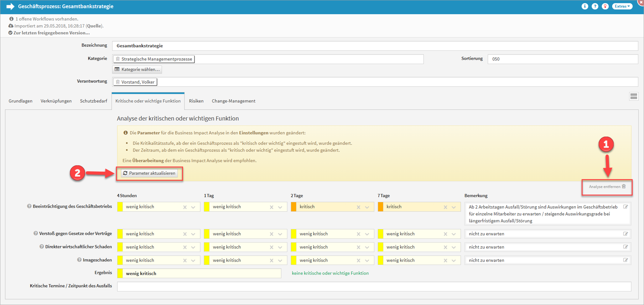644x305 pixels.
Task: Click help icon next to Imageschaden label
Action: pos(79,260)
